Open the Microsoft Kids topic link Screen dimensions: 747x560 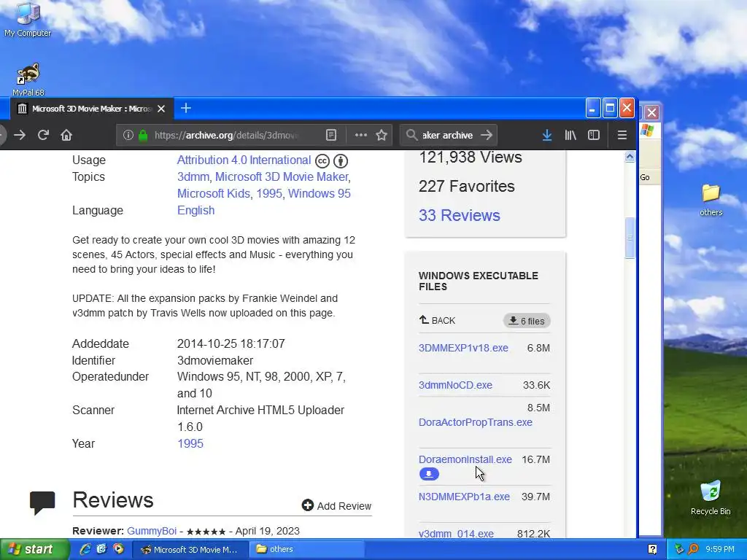(214, 193)
